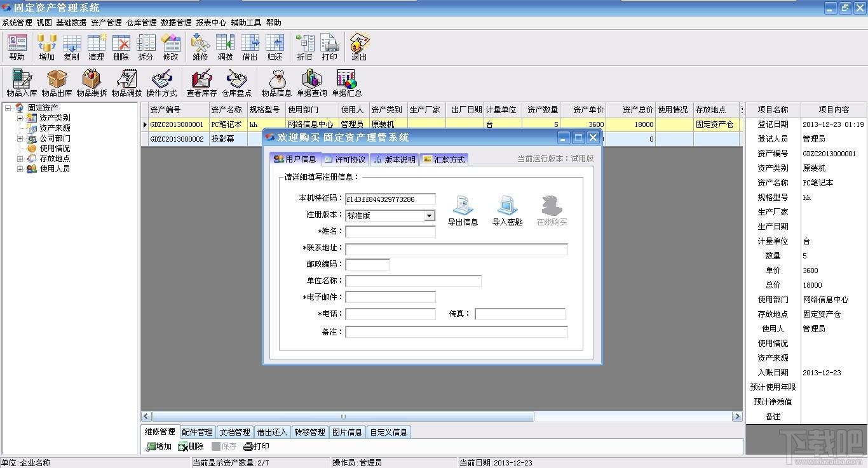Switch to the 图片信息 bottom tab
Viewport: 868px width, 468px height.
[347, 432]
